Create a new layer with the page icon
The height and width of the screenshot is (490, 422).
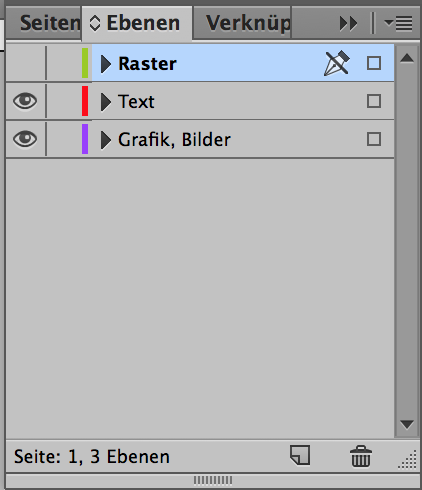(300, 455)
